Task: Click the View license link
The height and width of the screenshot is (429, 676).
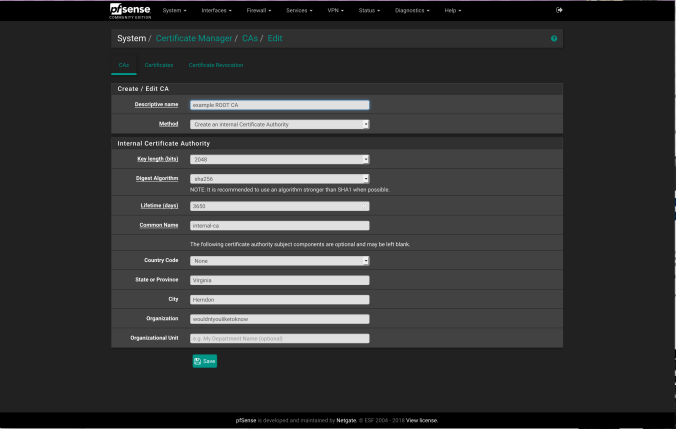Action: pyautogui.click(x=422, y=420)
